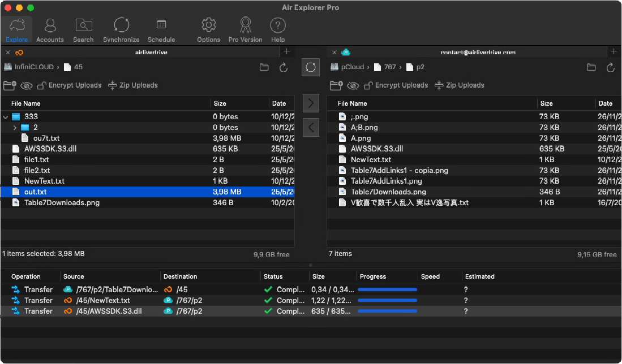This screenshot has height=364, width=622.
Task: Click progress bar of AWSSDK.S3.dll transfer
Action: point(388,311)
